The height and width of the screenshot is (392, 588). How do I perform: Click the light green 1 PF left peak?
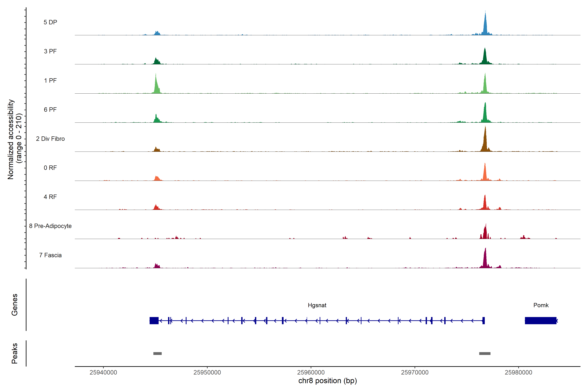(x=156, y=86)
